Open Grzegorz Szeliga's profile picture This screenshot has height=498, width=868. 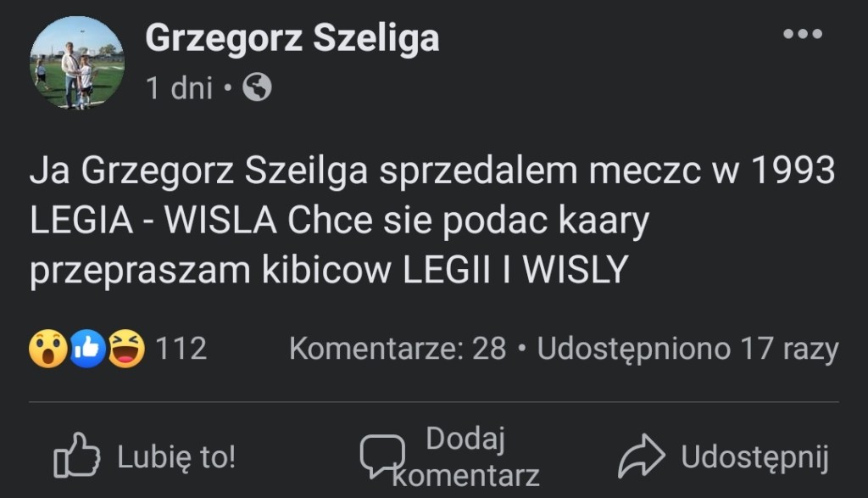coord(77,62)
